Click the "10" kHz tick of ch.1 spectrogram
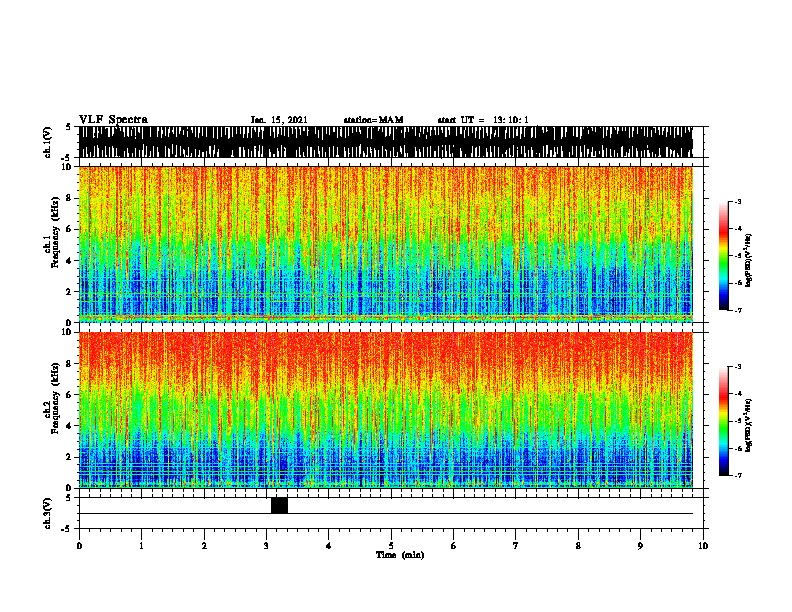 pos(68,167)
